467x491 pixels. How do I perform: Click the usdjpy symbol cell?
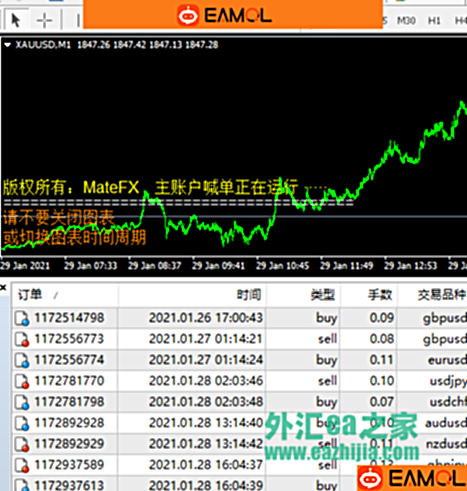click(x=448, y=381)
